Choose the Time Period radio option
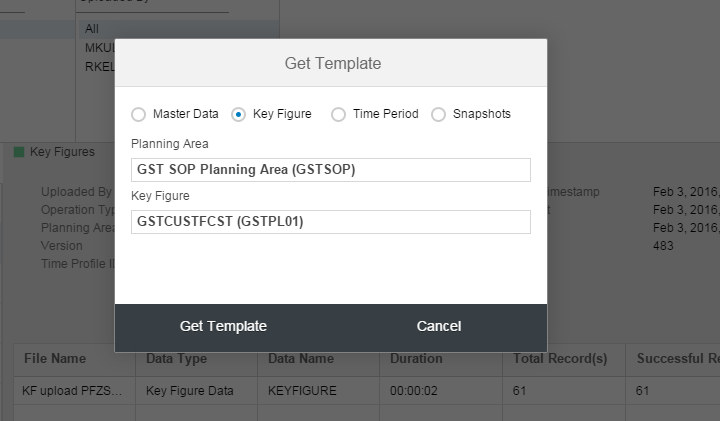The width and height of the screenshot is (720, 421). [x=338, y=114]
